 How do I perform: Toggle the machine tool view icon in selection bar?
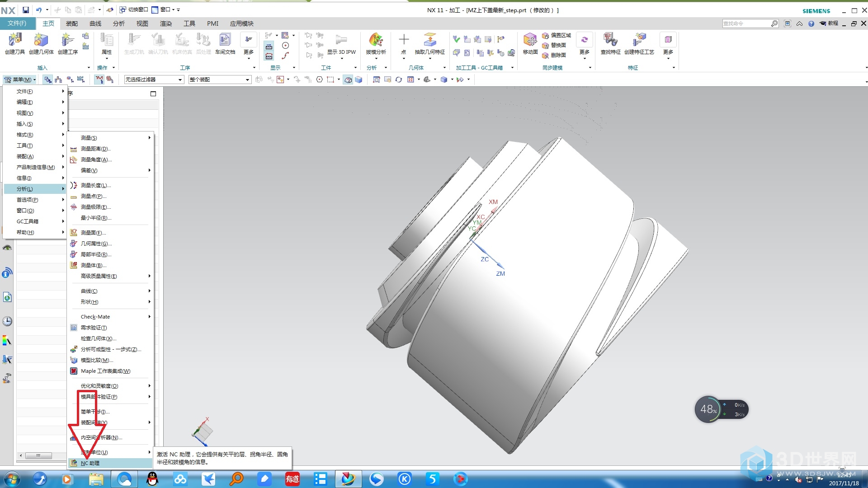pos(59,80)
